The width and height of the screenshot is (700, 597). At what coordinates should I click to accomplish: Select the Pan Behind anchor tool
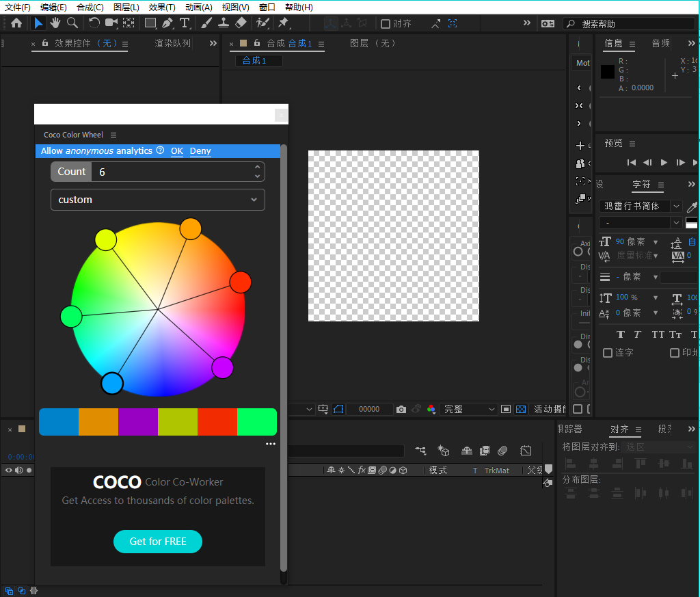pos(129,23)
